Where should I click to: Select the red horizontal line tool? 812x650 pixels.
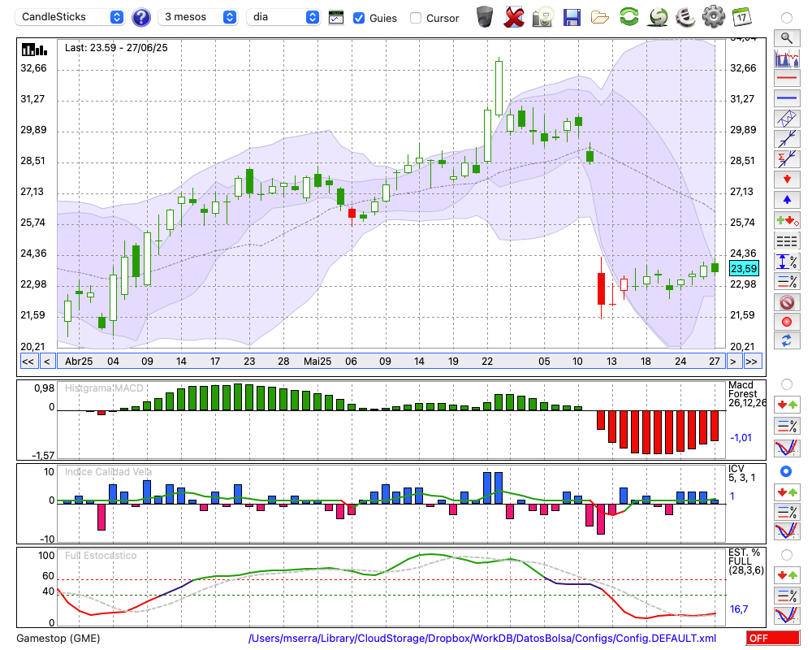tap(787, 78)
